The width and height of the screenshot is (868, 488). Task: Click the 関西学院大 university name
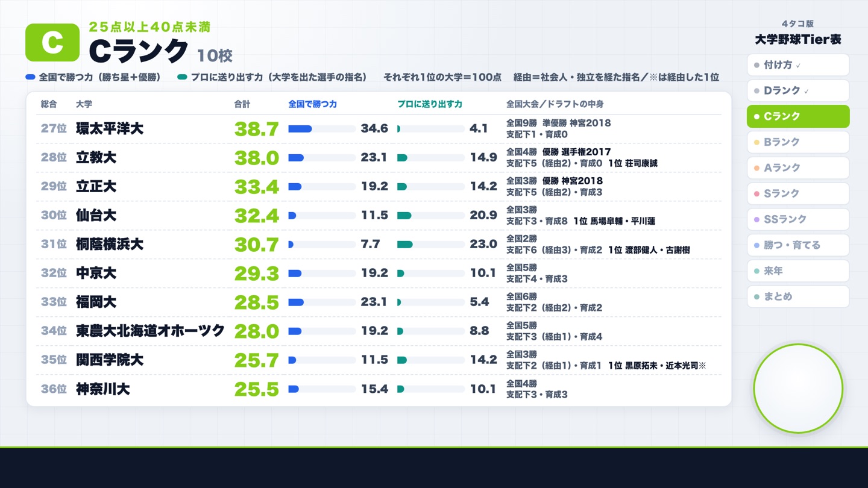click(110, 360)
